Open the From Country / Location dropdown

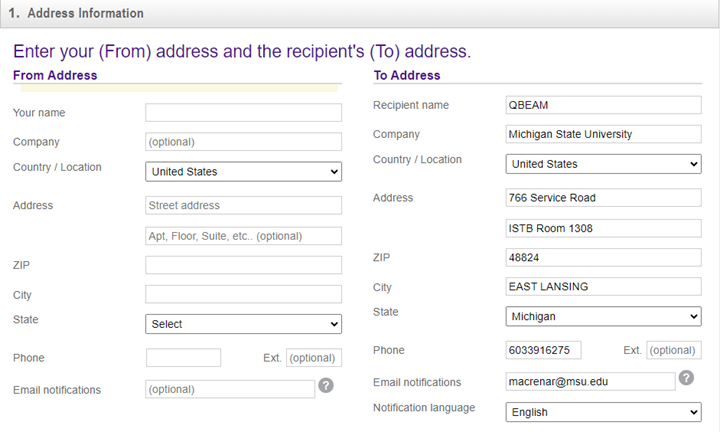(243, 172)
